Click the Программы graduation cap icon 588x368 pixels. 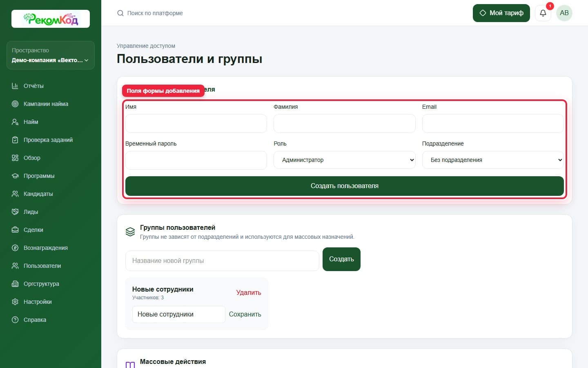pos(15,176)
